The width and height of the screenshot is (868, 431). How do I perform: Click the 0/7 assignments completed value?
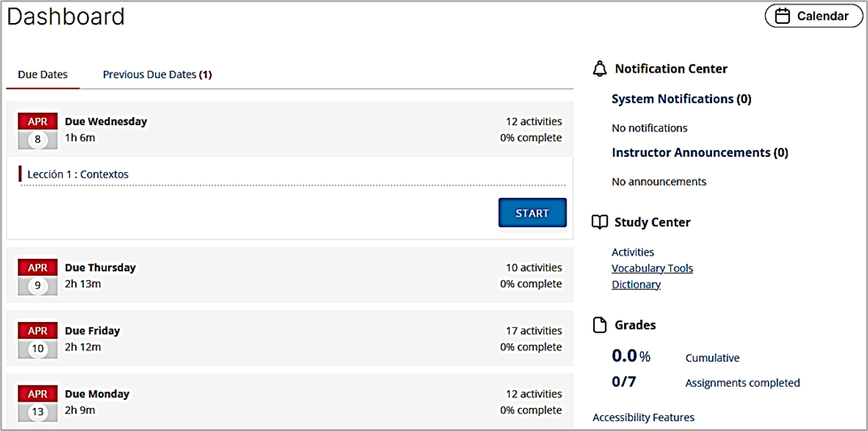click(x=624, y=381)
